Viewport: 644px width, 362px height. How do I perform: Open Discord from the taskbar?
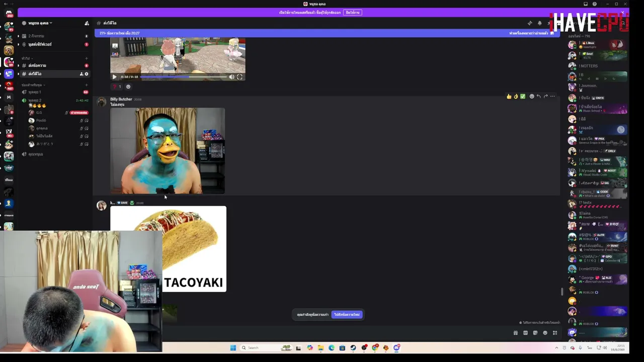point(397,348)
